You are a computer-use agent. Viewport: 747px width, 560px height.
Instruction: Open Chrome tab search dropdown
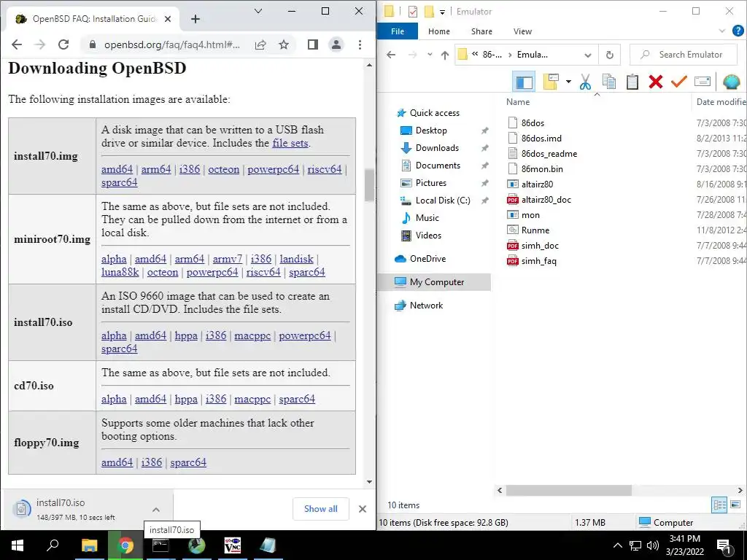point(258,11)
